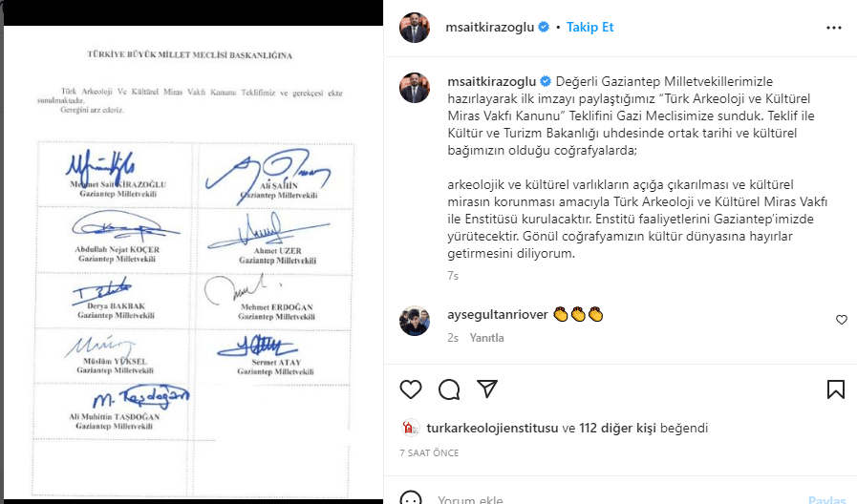This screenshot has width=857, height=504.
Task: Like aysegultanriover's comment with its heart
Action: click(x=842, y=320)
